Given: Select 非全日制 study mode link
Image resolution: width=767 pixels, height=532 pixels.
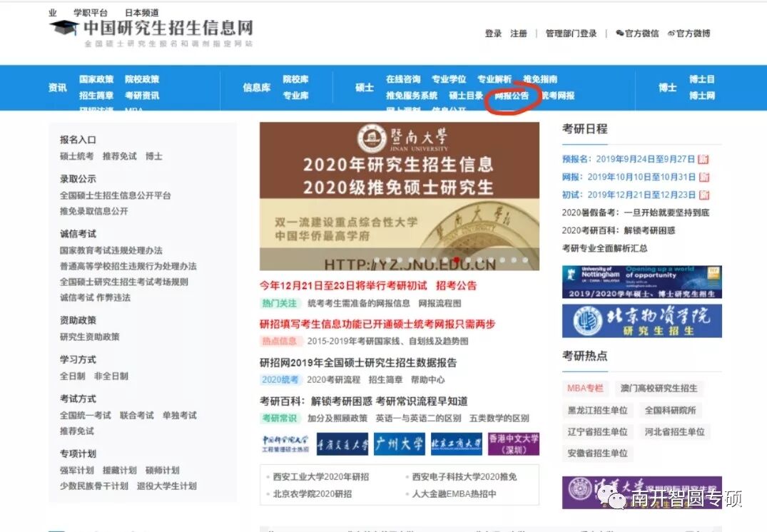Looking at the screenshot, I should [111, 376].
